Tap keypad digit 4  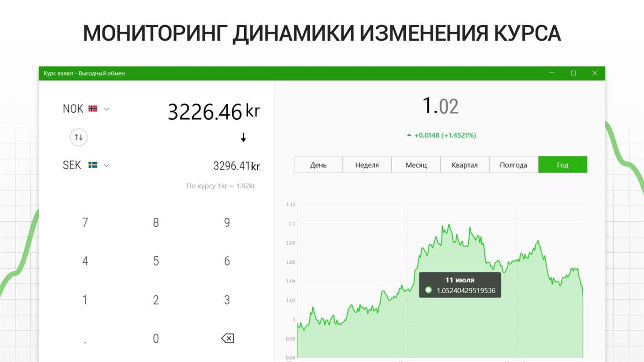tap(85, 261)
